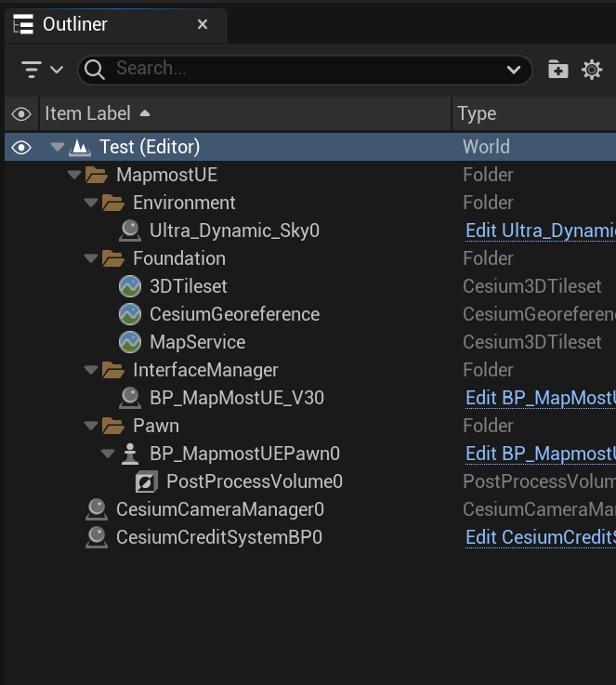Select the Pawn folder label
The image size is (616, 685).
[156, 426]
